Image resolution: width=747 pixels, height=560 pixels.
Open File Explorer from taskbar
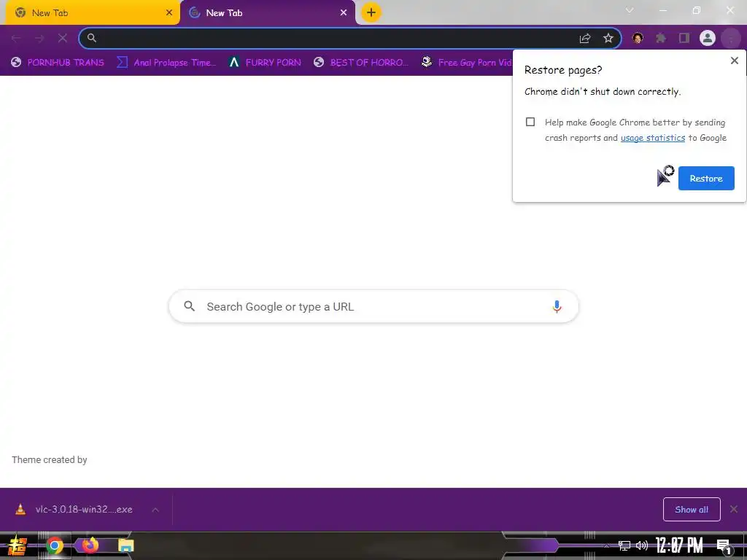pos(125,545)
